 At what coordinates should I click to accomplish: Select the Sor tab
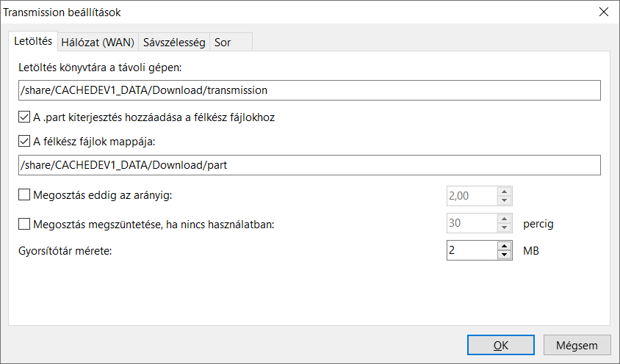click(231, 42)
